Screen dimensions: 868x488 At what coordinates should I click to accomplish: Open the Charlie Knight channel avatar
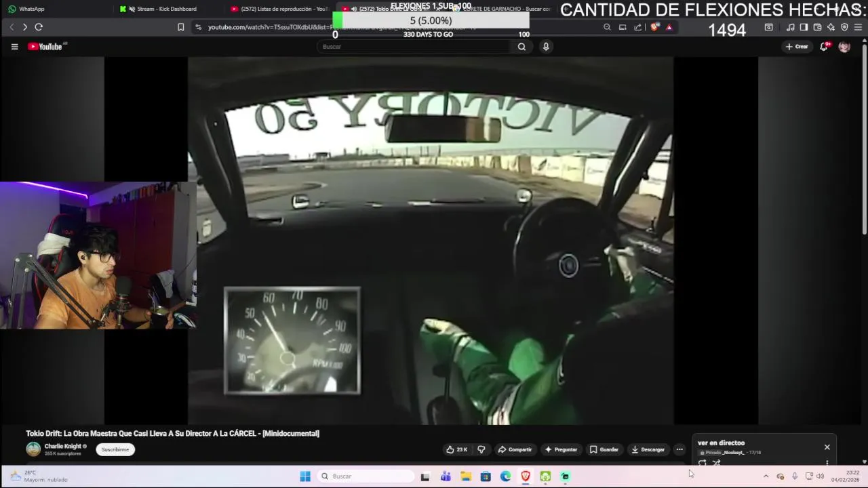pyautogui.click(x=33, y=449)
